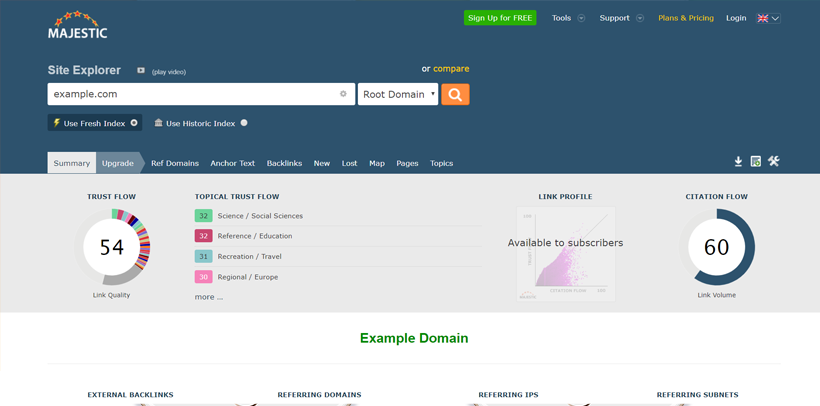The width and height of the screenshot is (820, 406).
Task: Click the Trust Flow 54 donut chart
Action: pos(111,247)
